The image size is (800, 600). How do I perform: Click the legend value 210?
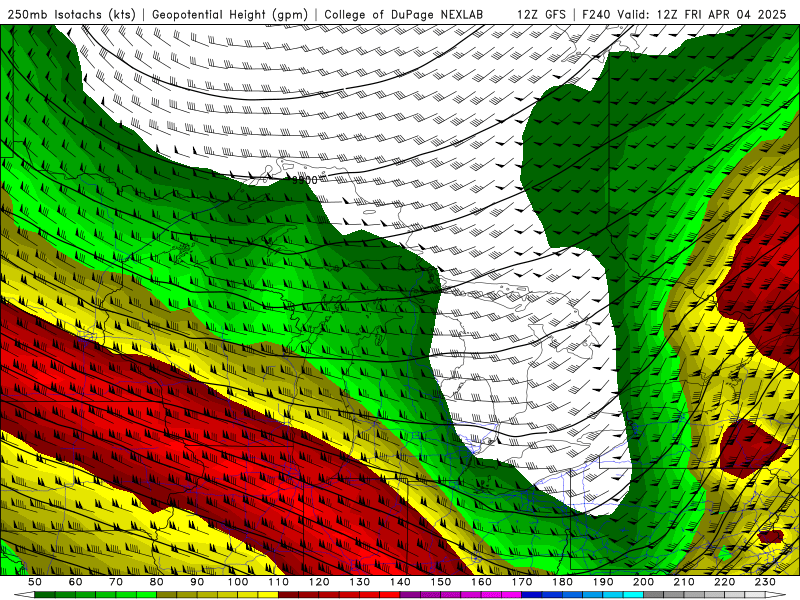click(684, 582)
